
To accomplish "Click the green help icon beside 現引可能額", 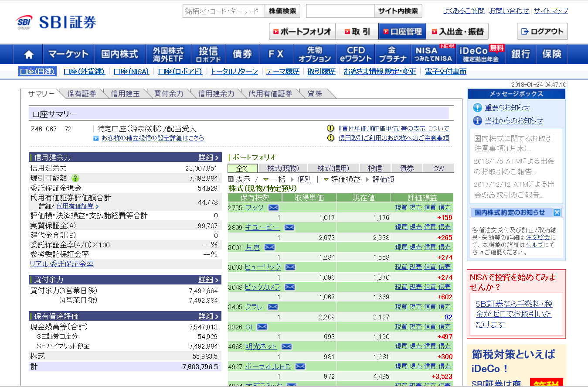I will click(75, 178).
